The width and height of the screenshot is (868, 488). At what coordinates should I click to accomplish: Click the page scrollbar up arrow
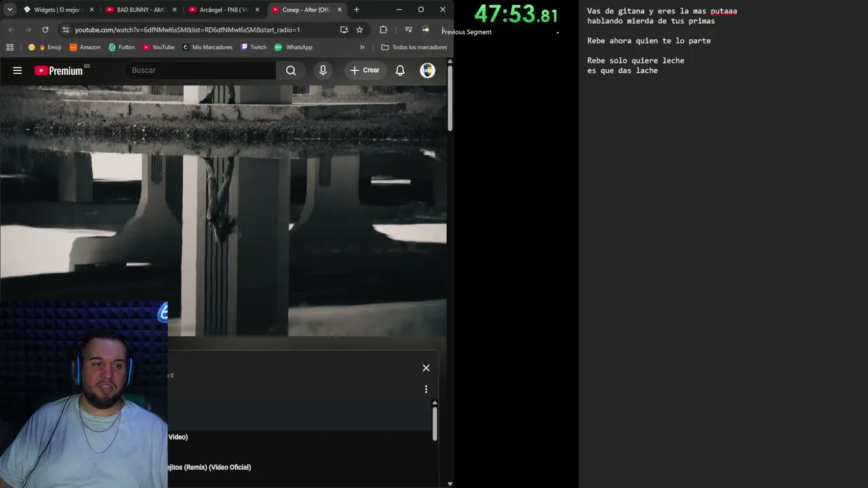click(x=450, y=62)
